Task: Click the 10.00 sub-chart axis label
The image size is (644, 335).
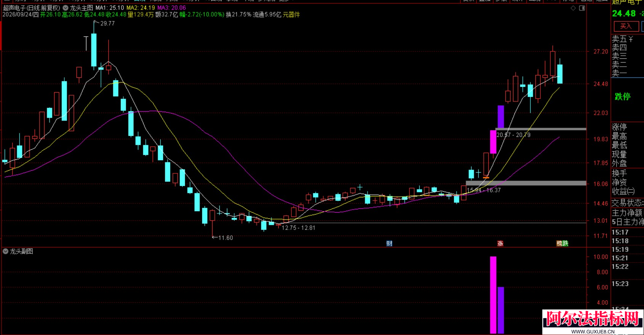Action: tap(601, 257)
